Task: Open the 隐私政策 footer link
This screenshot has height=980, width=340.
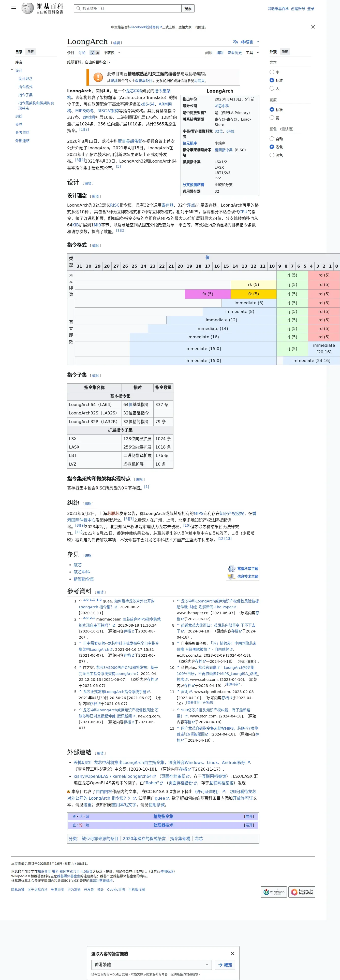Action: (x=18, y=889)
